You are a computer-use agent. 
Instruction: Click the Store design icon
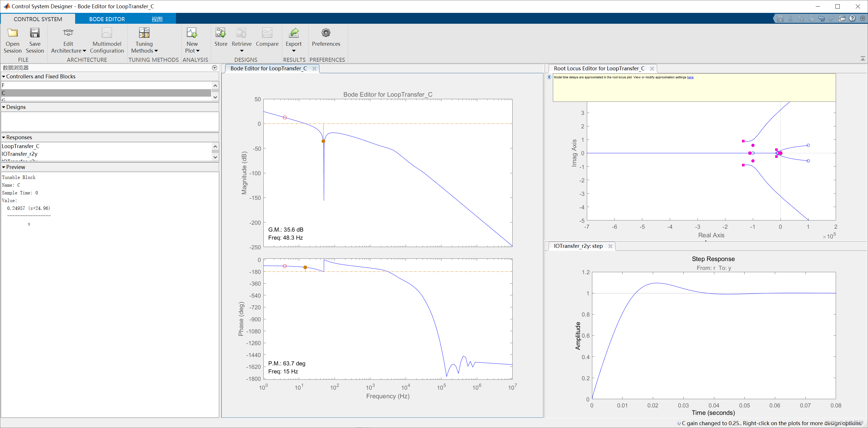click(x=221, y=33)
